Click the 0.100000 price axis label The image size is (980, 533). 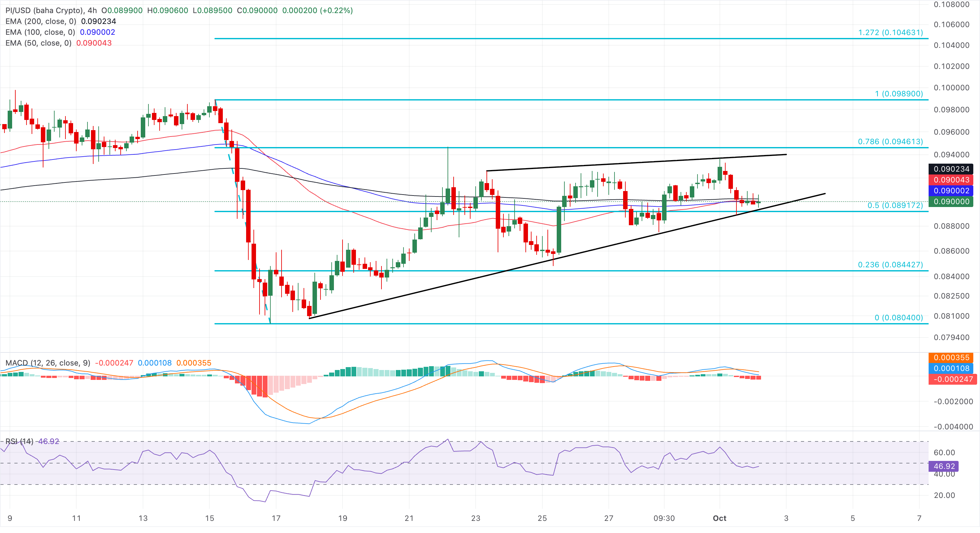click(x=952, y=88)
